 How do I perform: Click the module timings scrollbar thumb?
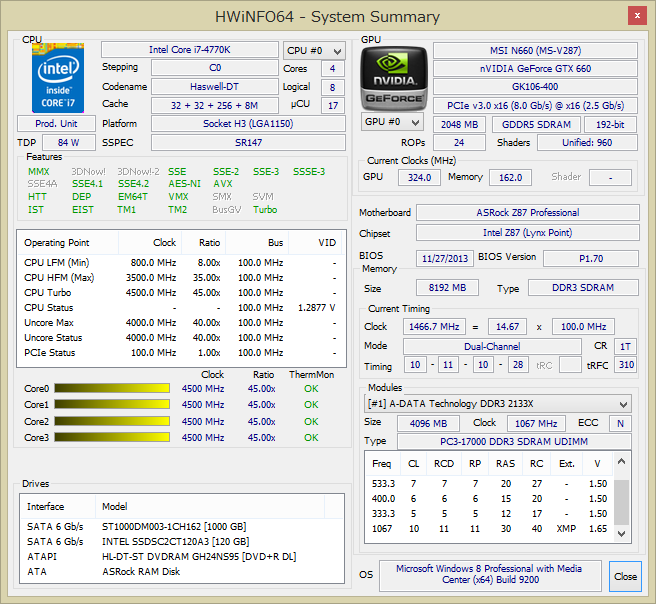tap(621, 502)
